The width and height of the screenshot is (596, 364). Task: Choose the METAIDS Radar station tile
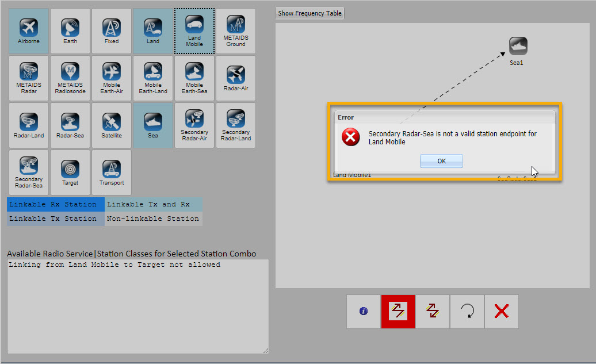point(29,78)
